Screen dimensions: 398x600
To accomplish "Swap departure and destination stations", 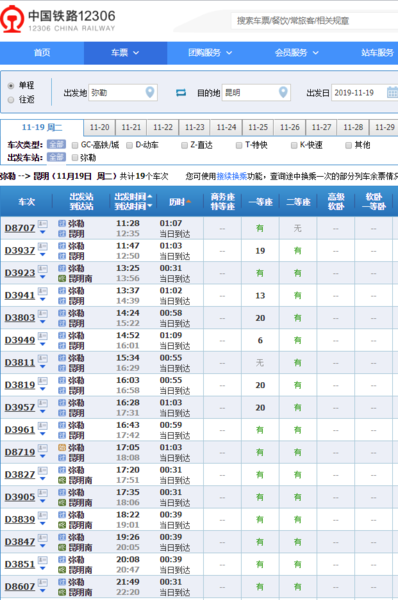I will click(181, 93).
